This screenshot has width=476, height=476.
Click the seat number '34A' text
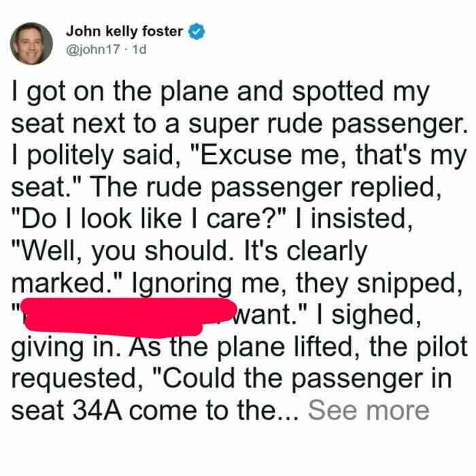(x=98, y=411)
